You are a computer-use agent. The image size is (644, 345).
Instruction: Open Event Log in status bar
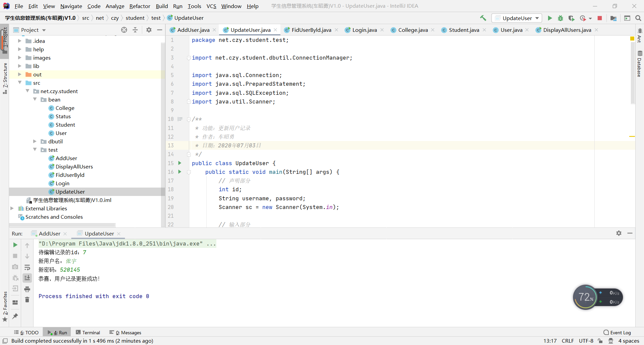[617, 333]
